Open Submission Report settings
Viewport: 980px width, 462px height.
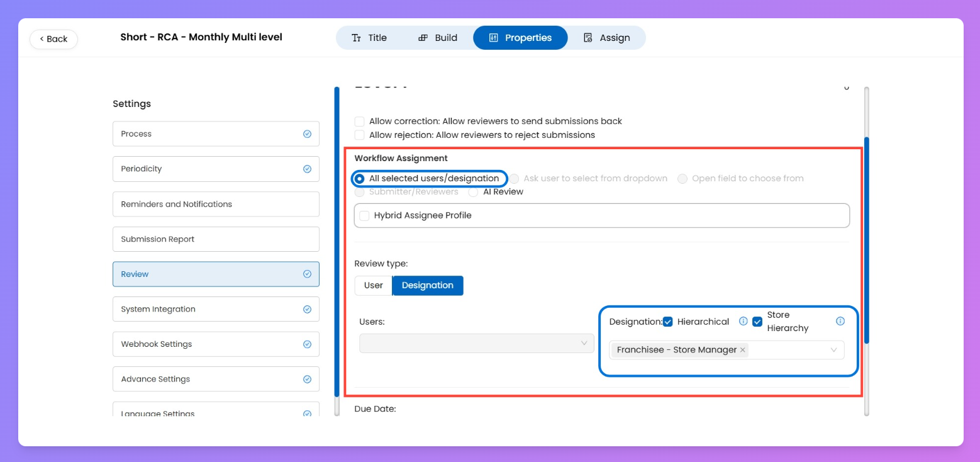[216, 239]
